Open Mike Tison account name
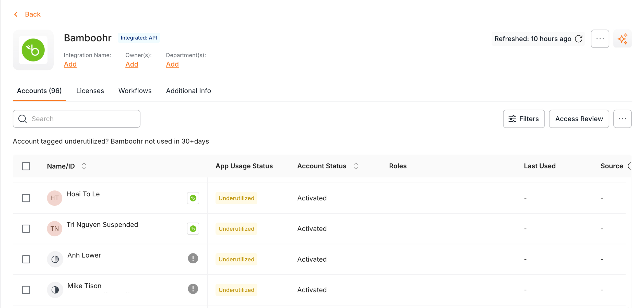 tap(84, 286)
